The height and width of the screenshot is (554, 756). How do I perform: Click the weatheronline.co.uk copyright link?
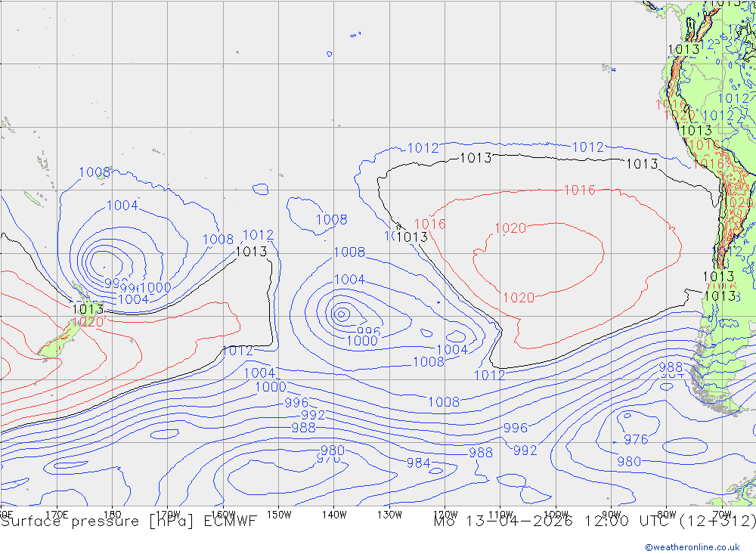[692, 546]
